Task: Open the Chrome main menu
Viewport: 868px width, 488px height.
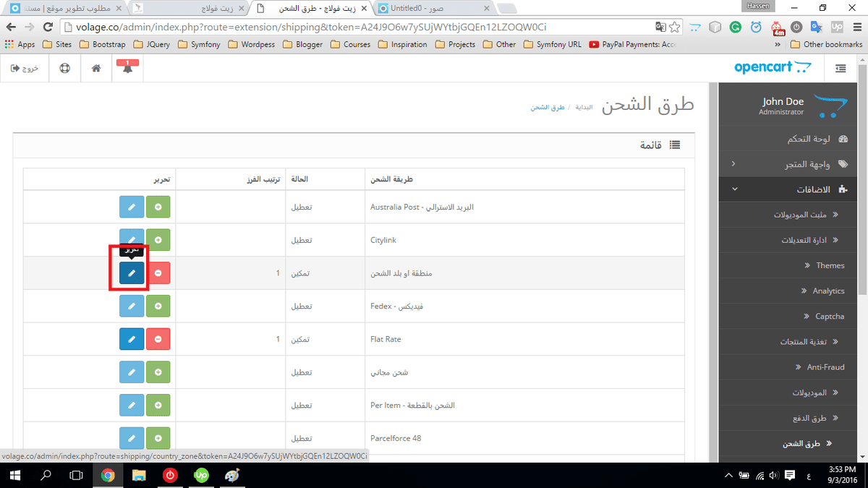Action: click(x=856, y=27)
